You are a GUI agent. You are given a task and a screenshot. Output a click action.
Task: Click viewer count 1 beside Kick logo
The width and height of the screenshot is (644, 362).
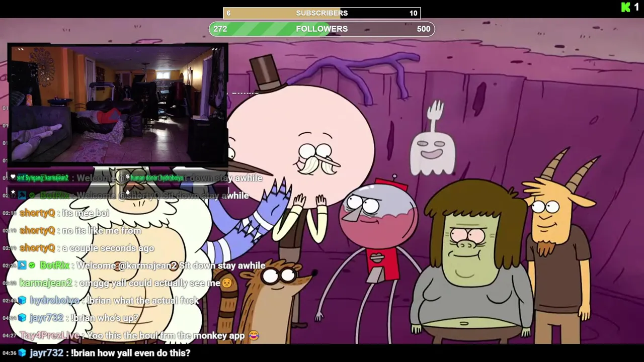[x=636, y=7]
